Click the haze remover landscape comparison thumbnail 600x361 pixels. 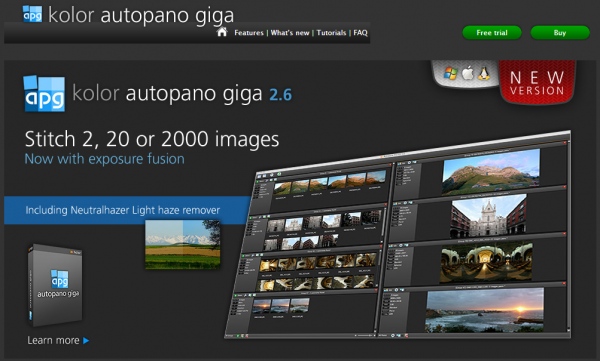pos(183,244)
